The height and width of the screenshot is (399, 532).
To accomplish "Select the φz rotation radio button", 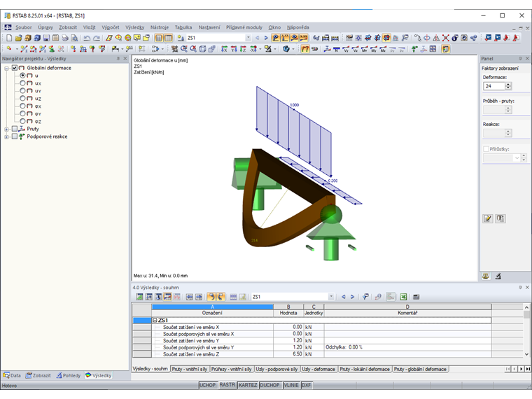I will pyautogui.click(x=22, y=121).
